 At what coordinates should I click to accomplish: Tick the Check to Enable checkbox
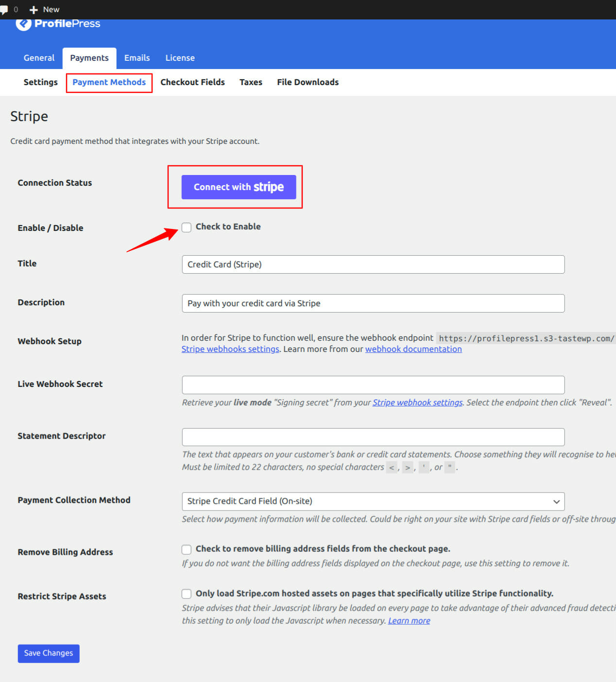187,227
